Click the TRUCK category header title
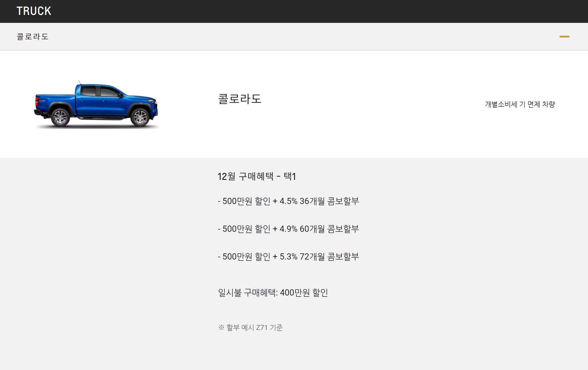The width and height of the screenshot is (588, 370). [34, 11]
